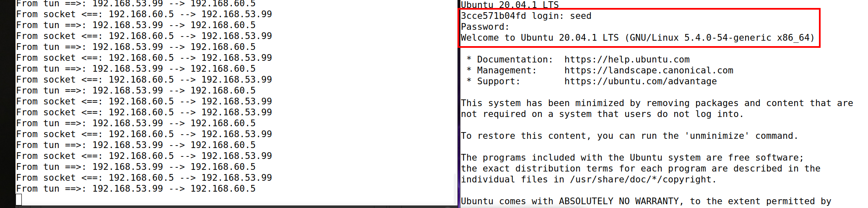Open the landscape.canonical.com management link
This screenshot has height=208, width=868.
649,70
